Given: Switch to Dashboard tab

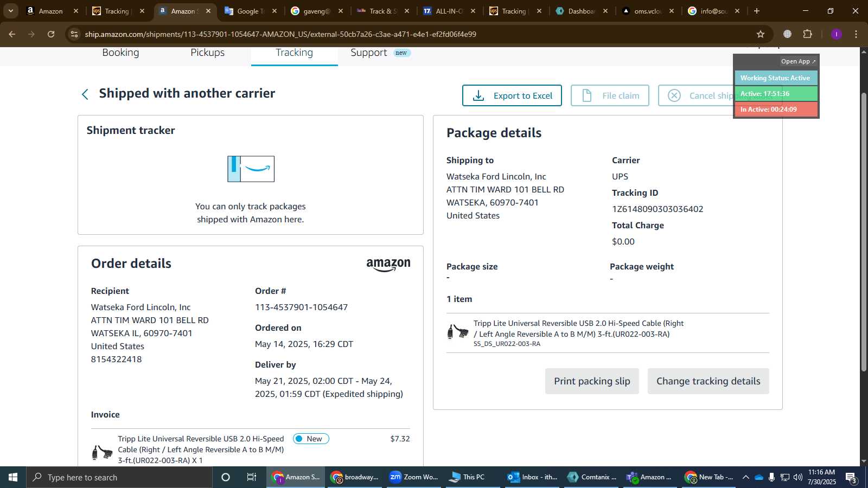Looking at the screenshot, I should tap(581, 11).
